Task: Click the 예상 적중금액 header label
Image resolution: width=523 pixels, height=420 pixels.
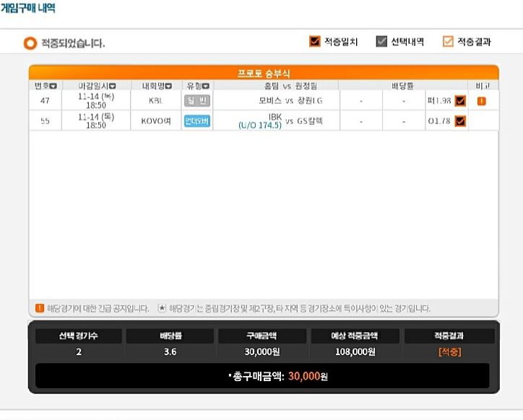Action: pos(355,336)
